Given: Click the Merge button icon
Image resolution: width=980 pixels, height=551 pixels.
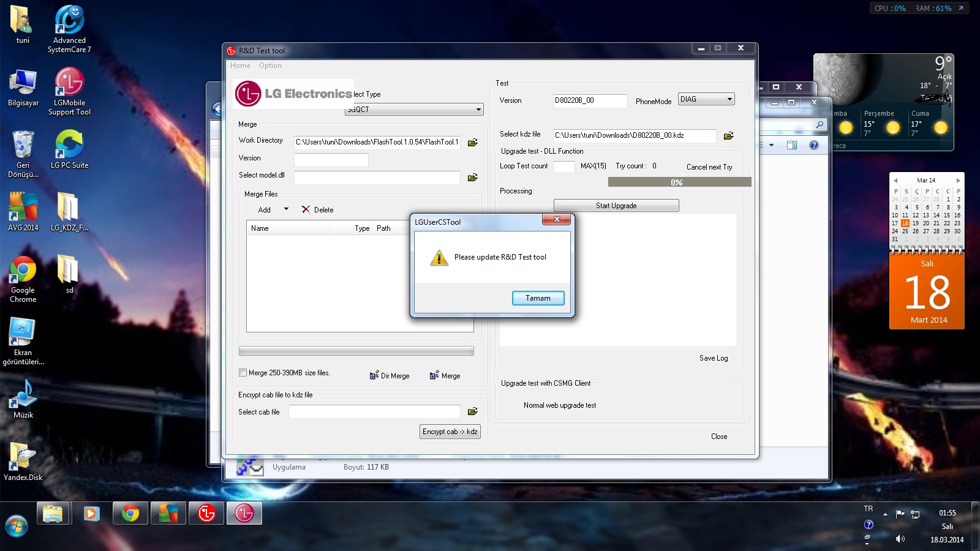Looking at the screenshot, I should [434, 375].
